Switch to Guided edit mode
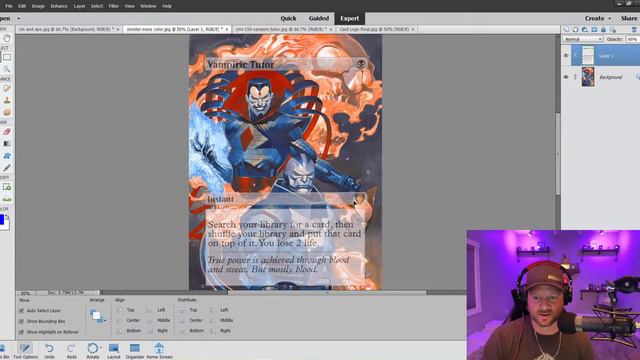This screenshot has width=640, height=360. tap(319, 18)
